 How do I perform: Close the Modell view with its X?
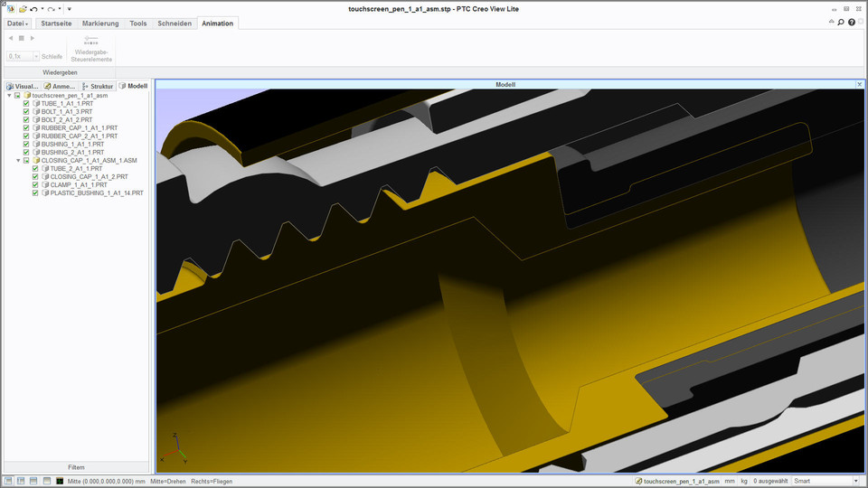(859, 85)
